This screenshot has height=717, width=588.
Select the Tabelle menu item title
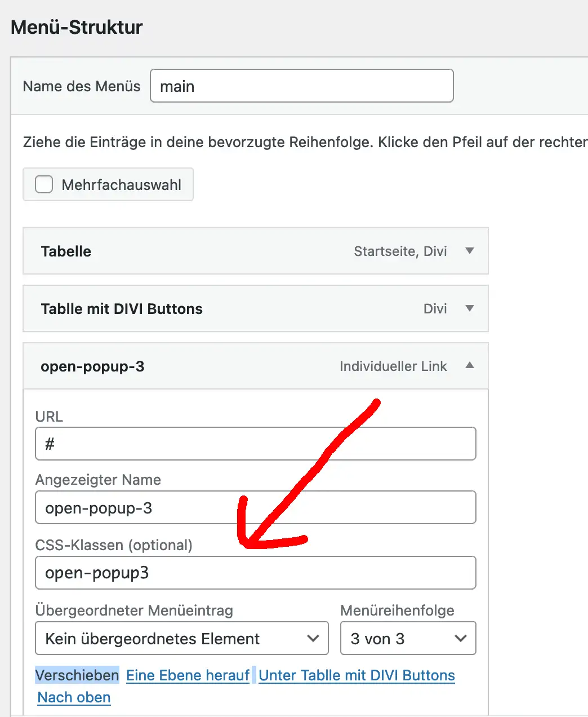click(x=66, y=251)
